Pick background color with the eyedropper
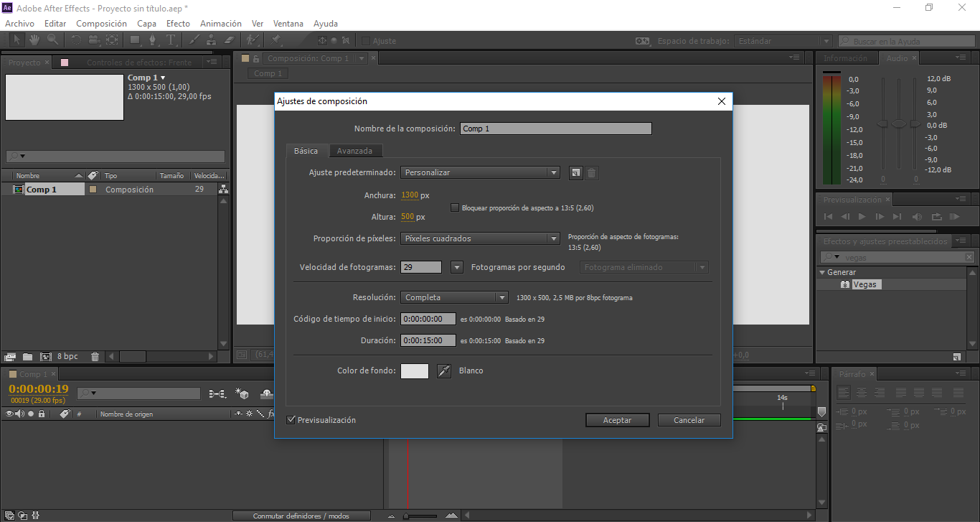Viewport: 980px width, 522px height. point(444,370)
